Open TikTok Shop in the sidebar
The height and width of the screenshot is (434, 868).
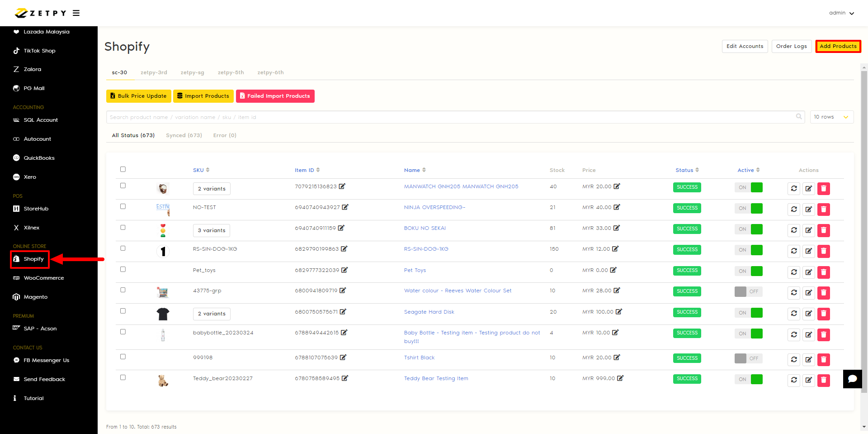(39, 51)
